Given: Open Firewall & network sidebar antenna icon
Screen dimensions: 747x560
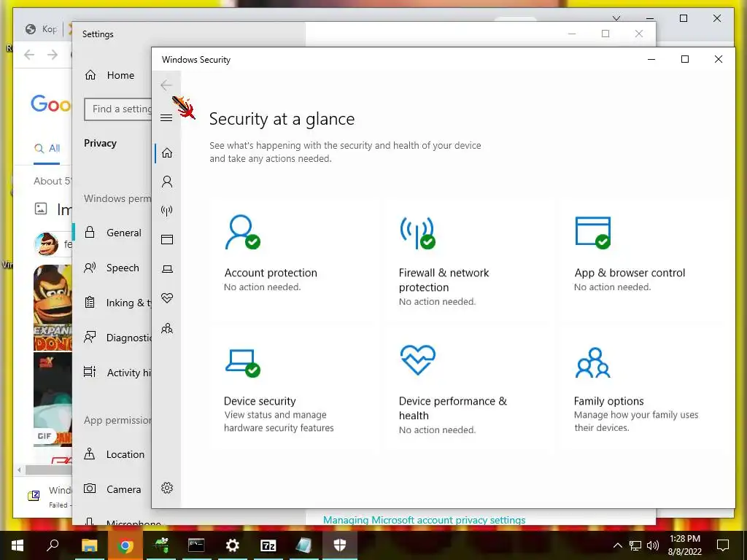Looking at the screenshot, I should click(167, 211).
